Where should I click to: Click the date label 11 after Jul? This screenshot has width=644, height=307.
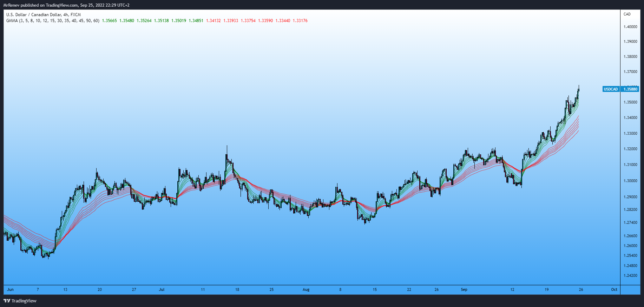(203, 289)
